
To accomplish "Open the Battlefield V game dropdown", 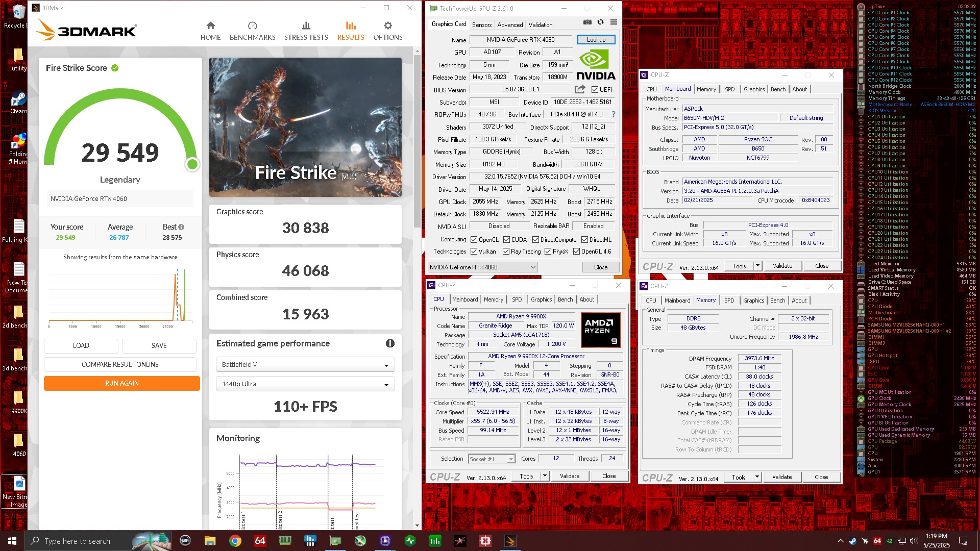I will point(305,364).
